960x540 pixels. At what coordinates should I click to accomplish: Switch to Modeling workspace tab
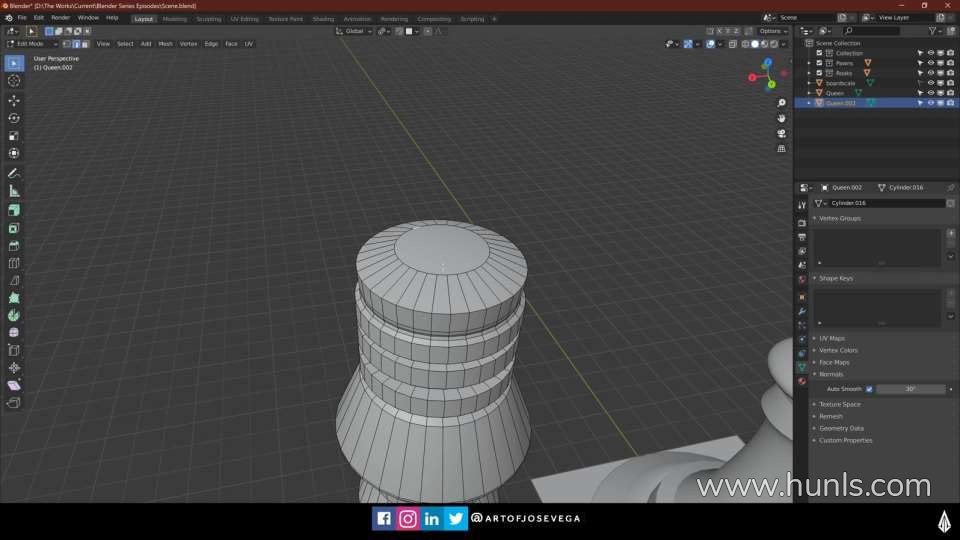pos(174,19)
